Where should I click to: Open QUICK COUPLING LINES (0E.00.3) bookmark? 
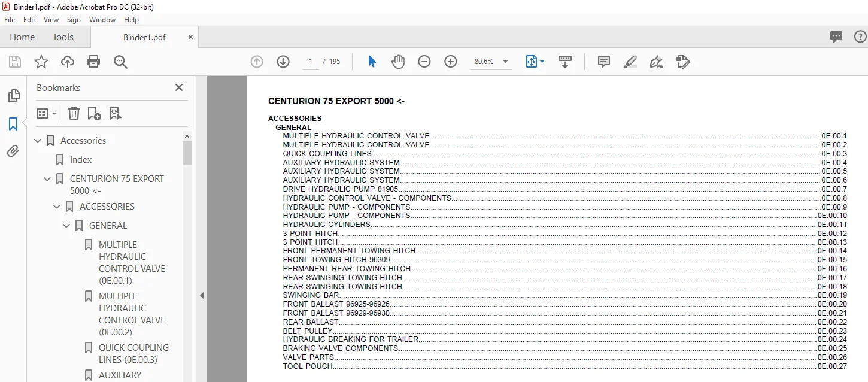pos(133,354)
